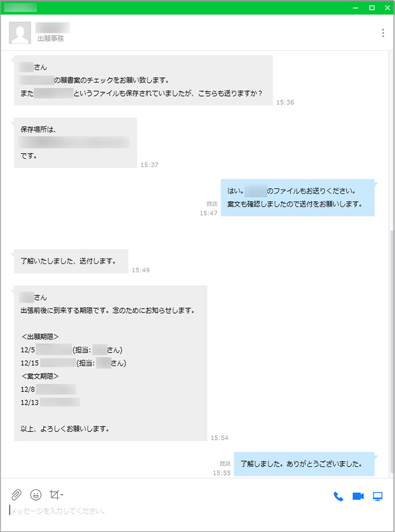Image resolution: width=395 pixels, height=532 pixels.
Task: Click the 願書案のチェック request message
Action: coord(143,80)
